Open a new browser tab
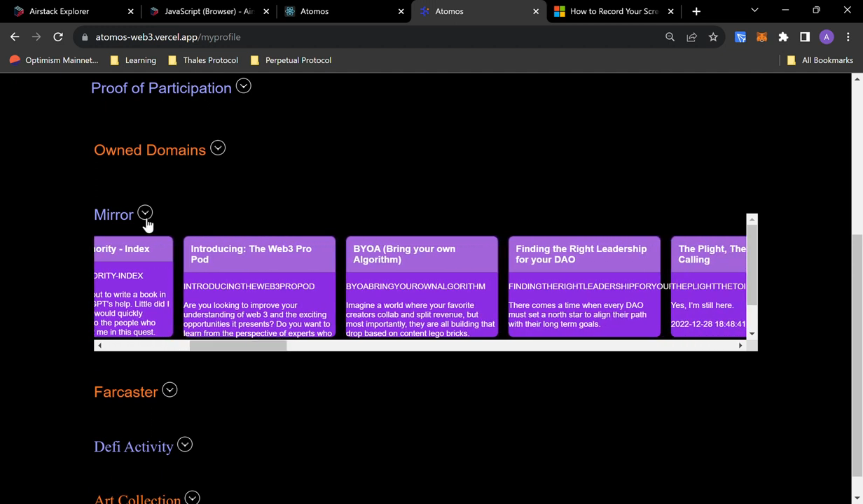863x504 pixels. [x=696, y=11]
